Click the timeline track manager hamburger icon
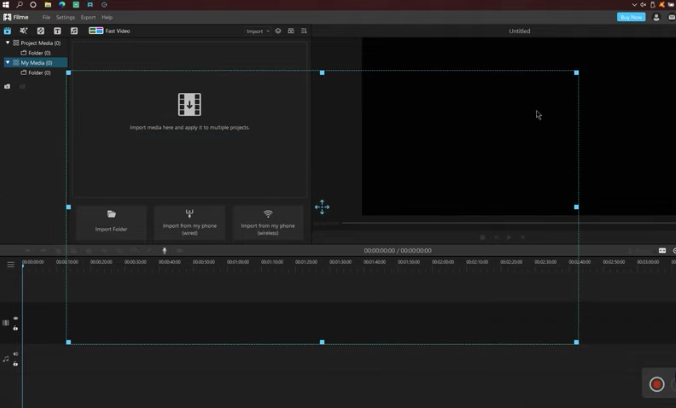The height and width of the screenshot is (408, 676). tap(11, 264)
